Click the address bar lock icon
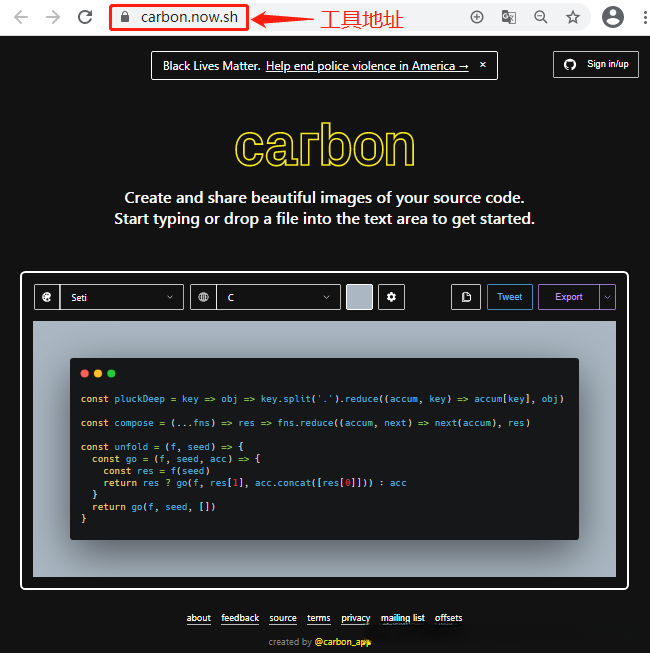650x653 pixels. pyautogui.click(x=125, y=17)
